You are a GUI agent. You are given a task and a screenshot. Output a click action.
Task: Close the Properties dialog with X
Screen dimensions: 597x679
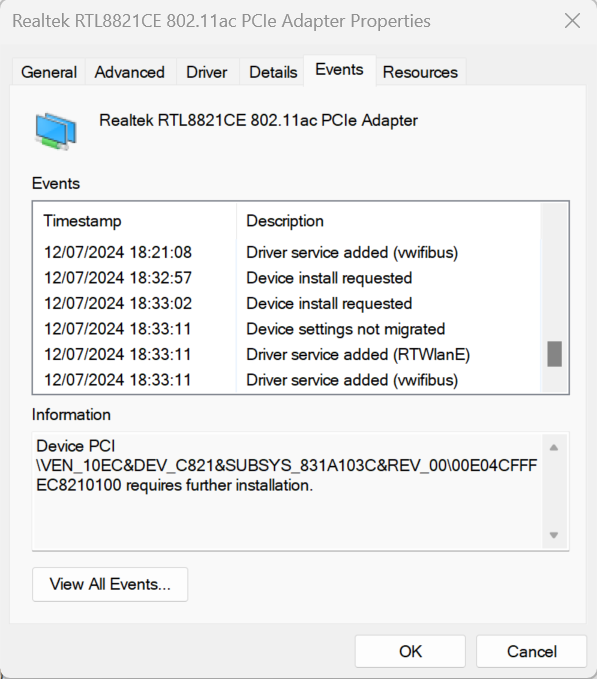click(572, 21)
